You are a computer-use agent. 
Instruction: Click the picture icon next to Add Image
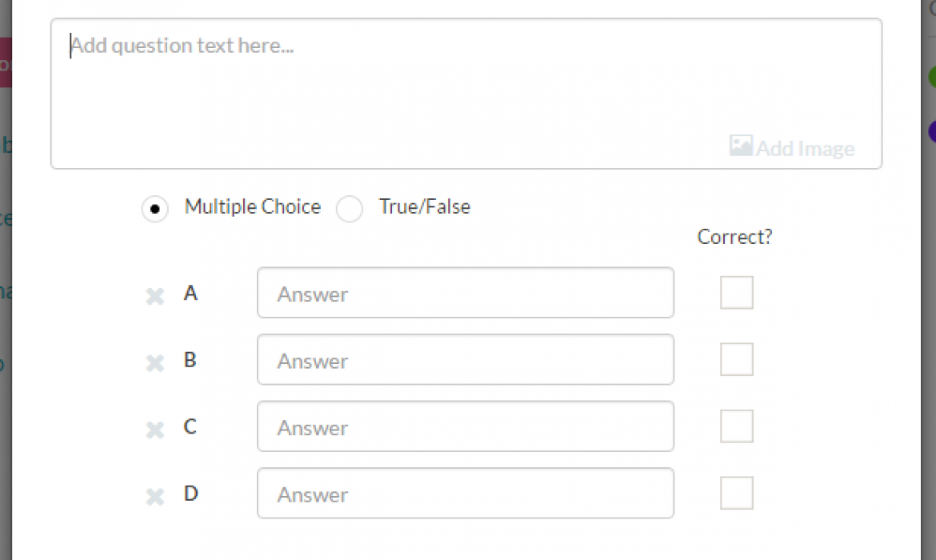pyautogui.click(x=741, y=146)
